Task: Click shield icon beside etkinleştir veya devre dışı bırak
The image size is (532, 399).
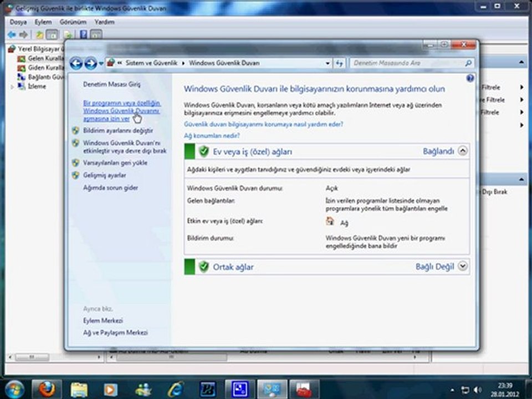Action: [76, 143]
